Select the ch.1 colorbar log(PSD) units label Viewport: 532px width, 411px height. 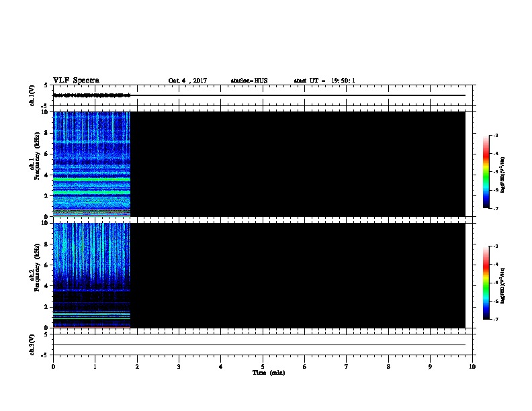503,175
